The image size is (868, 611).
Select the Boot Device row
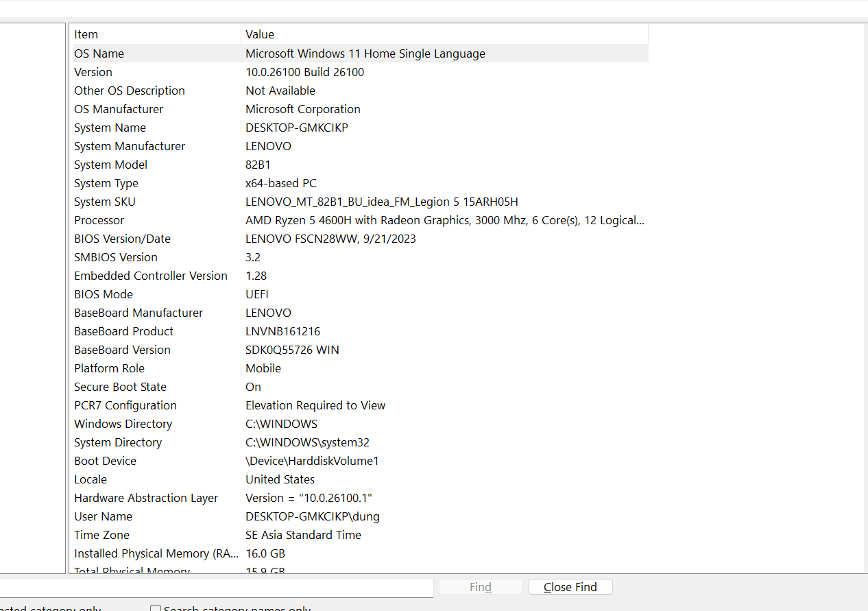[360, 461]
